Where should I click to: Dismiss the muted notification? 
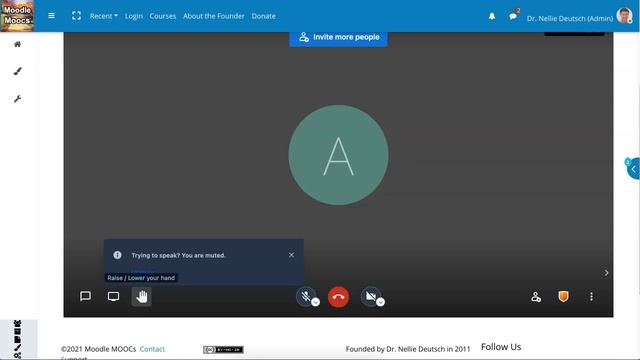click(x=291, y=255)
